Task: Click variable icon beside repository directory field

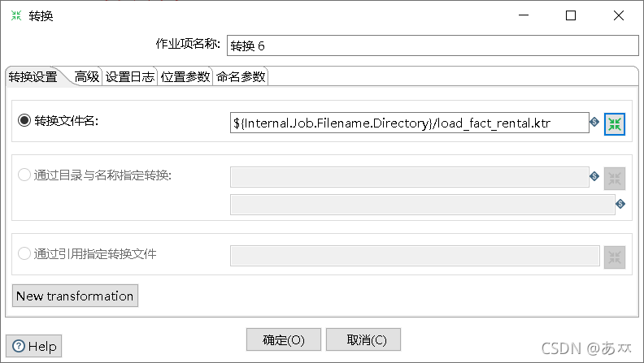Action: [594, 176]
